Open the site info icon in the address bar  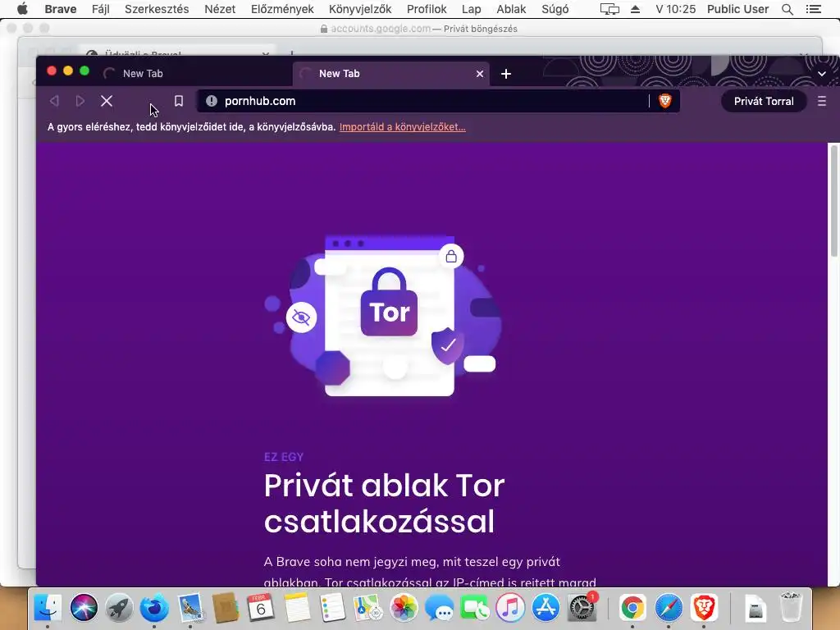(x=212, y=101)
